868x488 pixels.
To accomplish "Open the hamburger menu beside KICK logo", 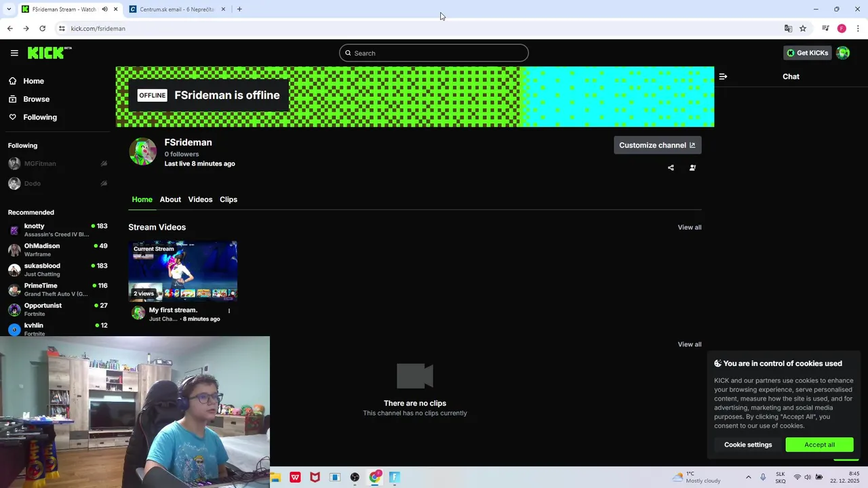I will coord(14,53).
